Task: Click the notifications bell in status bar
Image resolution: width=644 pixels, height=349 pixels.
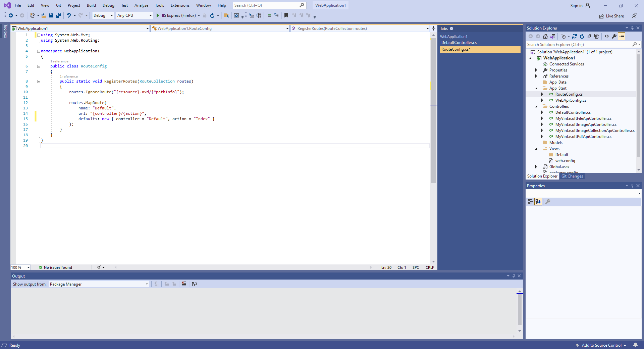Action: click(x=635, y=345)
